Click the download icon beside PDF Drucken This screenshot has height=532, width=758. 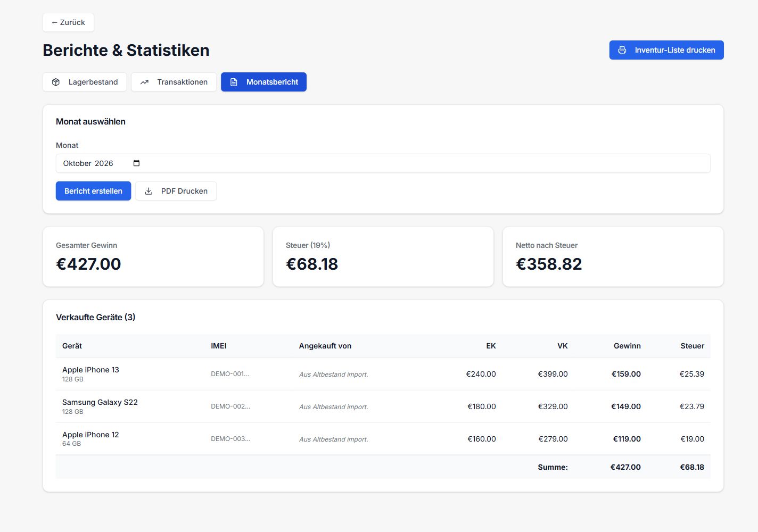[x=149, y=191]
